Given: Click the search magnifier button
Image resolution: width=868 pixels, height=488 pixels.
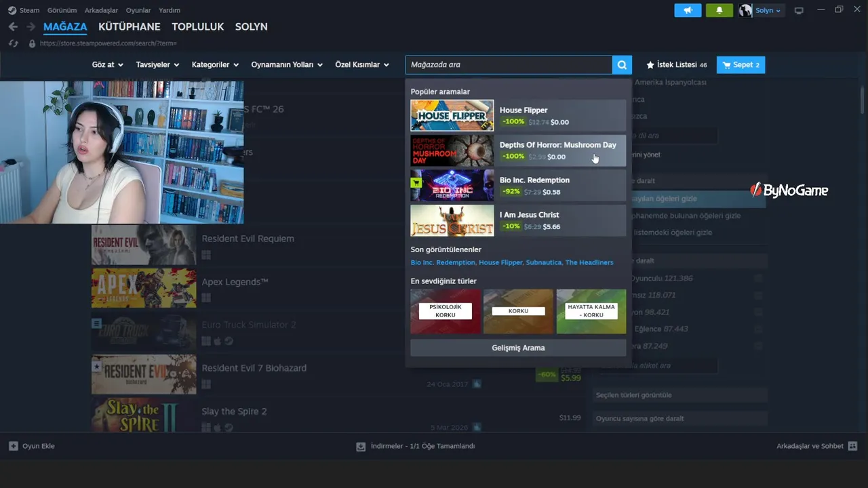Looking at the screenshot, I should tap(622, 64).
